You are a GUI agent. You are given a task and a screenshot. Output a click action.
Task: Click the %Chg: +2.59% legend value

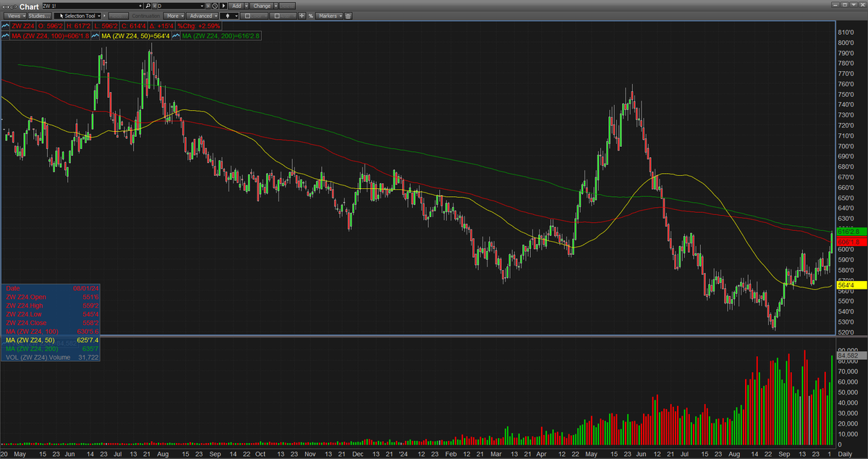pos(199,26)
